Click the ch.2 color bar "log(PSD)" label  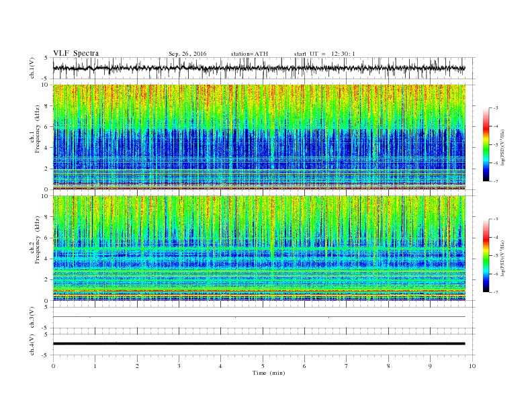tap(503, 258)
